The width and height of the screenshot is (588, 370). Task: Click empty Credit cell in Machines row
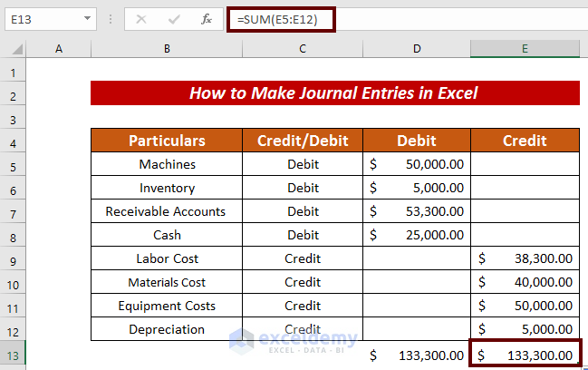click(525, 164)
